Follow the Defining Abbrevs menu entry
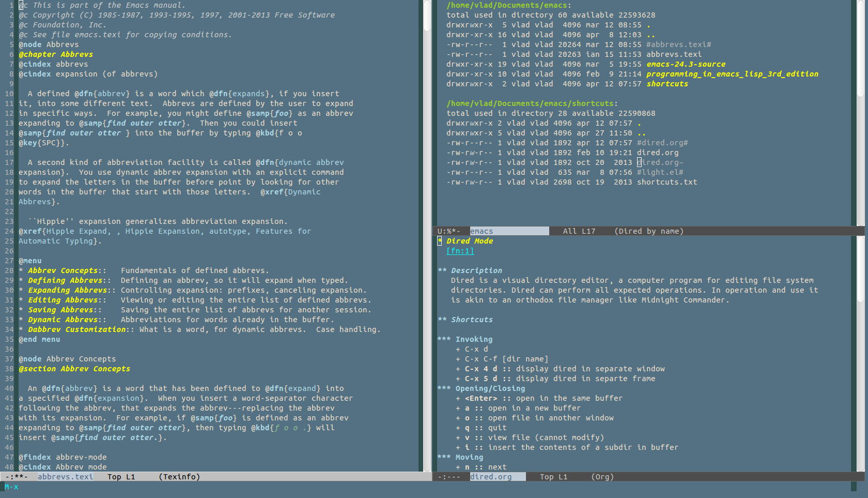The height and width of the screenshot is (498, 868). click(65, 280)
